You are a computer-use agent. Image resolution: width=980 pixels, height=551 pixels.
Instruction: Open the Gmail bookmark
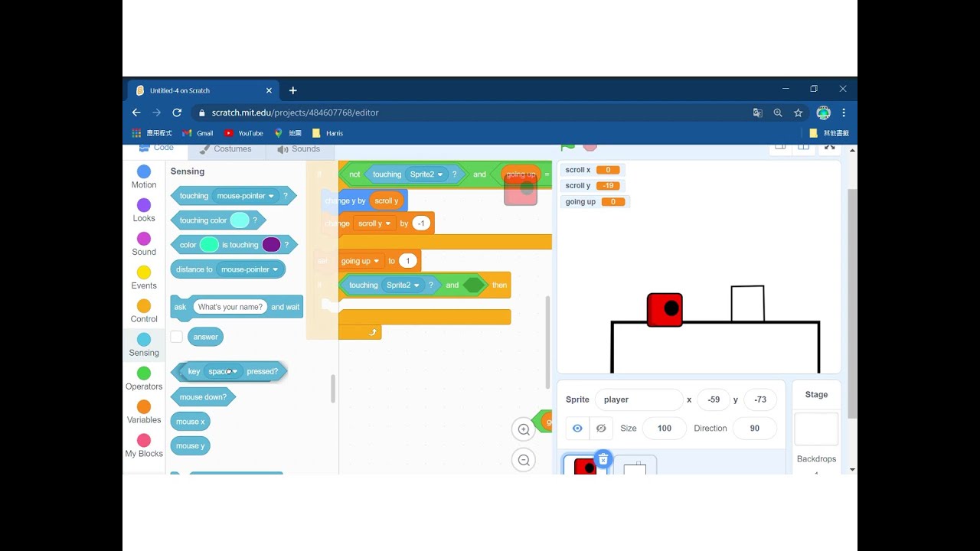pyautogui.click(x=198, y=133)
